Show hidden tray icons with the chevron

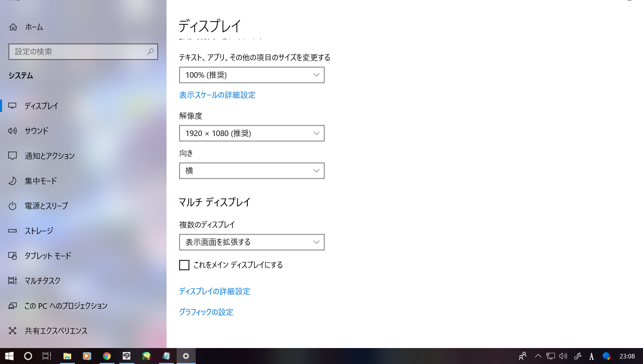[538, 356]
